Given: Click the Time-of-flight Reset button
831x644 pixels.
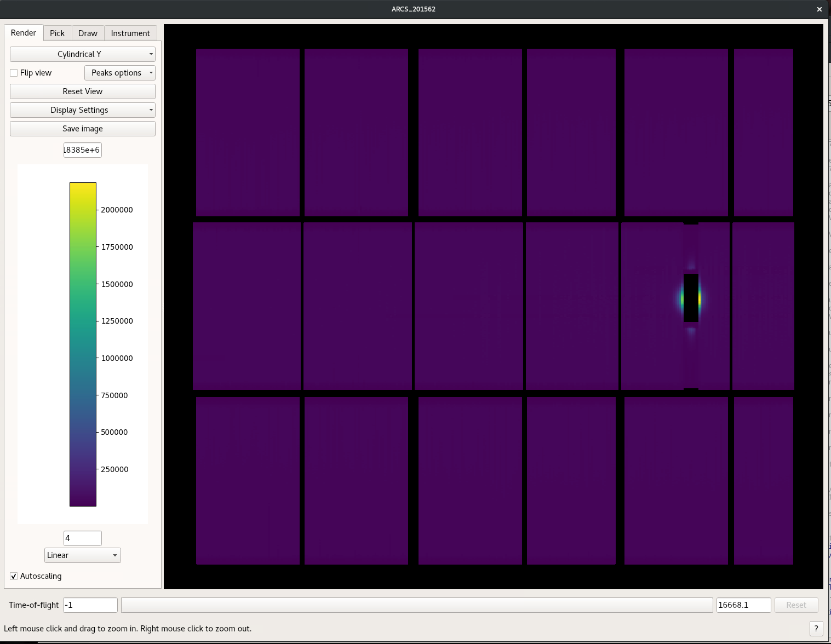Looking at the screenshot, I should tap(796, 605).
